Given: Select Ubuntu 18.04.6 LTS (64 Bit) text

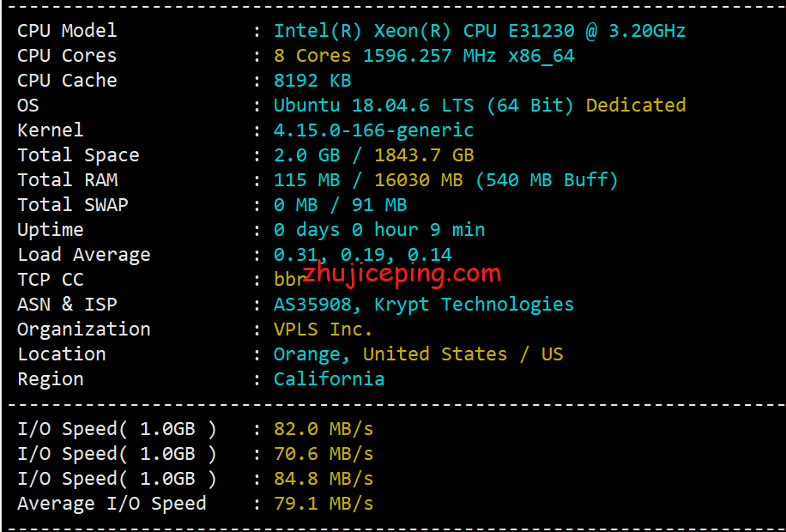Looking at the screenshot, I should point(424,106).
